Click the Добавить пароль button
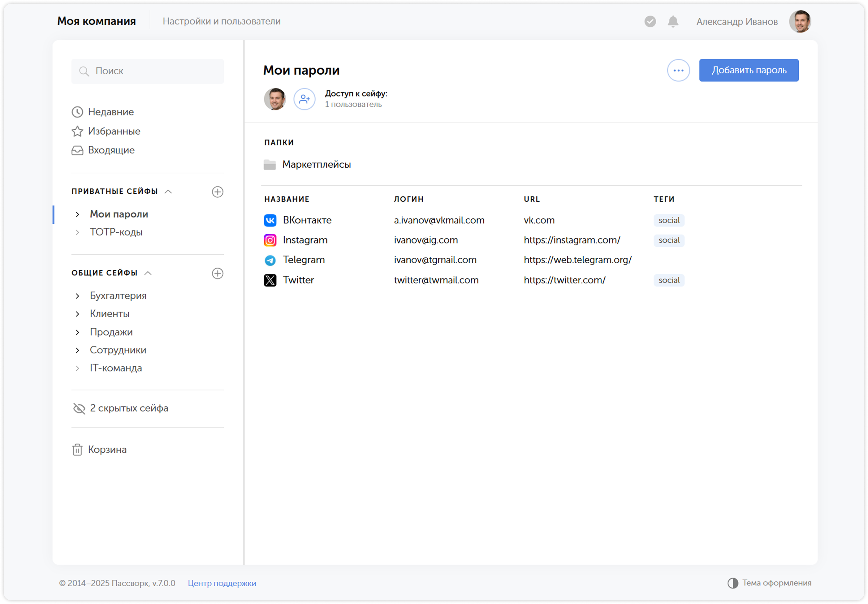The image size is (868, 604). [x=749, y=70]
